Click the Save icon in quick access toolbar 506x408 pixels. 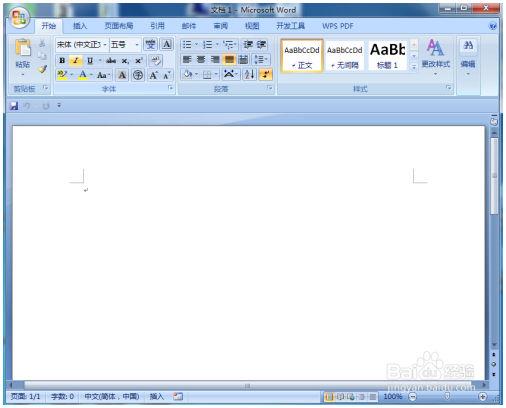pyautogui.click(x=14, y=106)
